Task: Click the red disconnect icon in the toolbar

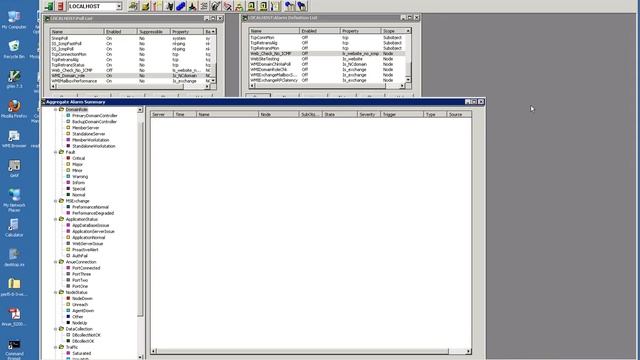Action: (60, 6)
